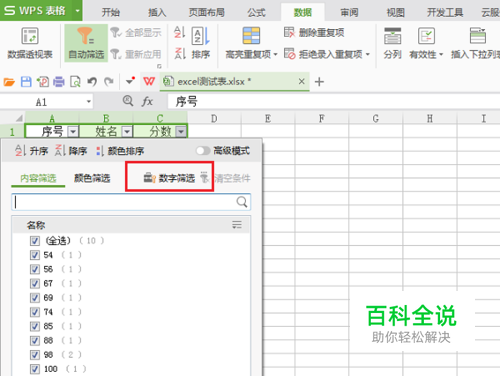
Task: Toggle the 自动筛选 auto filter button
Action: (86, 43)
